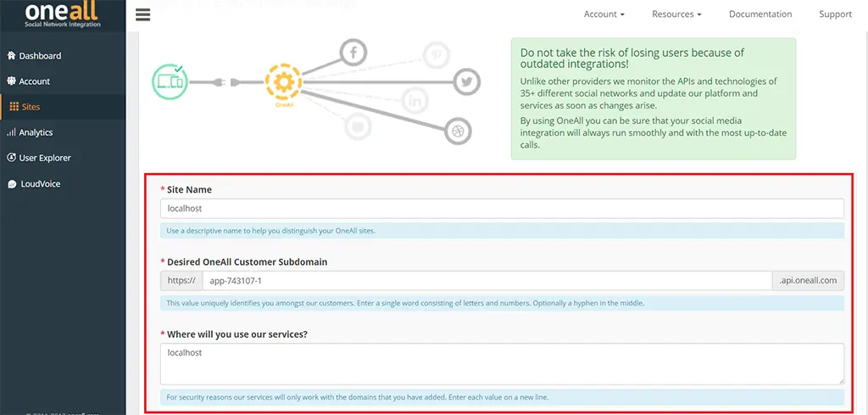Screen dimensions: 868x415
Task: Focus the 'Where will you use our services' textarea
Action: pos(502,363)
